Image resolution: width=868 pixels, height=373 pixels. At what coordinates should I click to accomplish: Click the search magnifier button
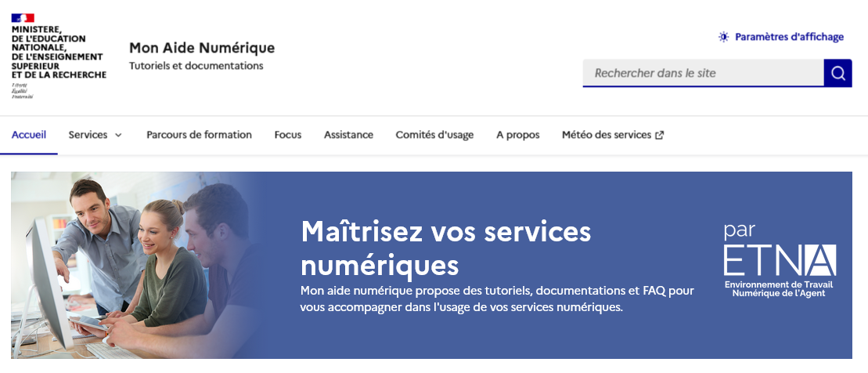coord(837,73)
